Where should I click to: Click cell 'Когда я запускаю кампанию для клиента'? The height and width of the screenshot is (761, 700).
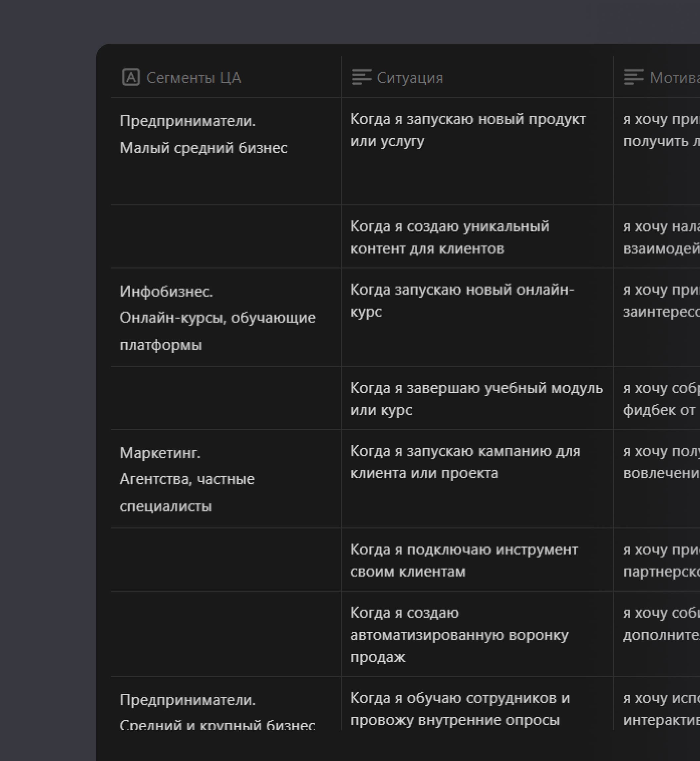[465, 462]
